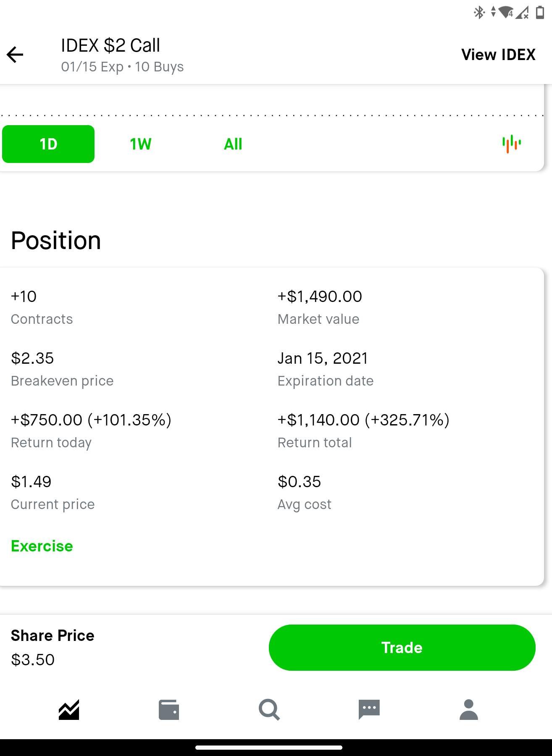Select the 1D chart range

click(x=48, y=144)
